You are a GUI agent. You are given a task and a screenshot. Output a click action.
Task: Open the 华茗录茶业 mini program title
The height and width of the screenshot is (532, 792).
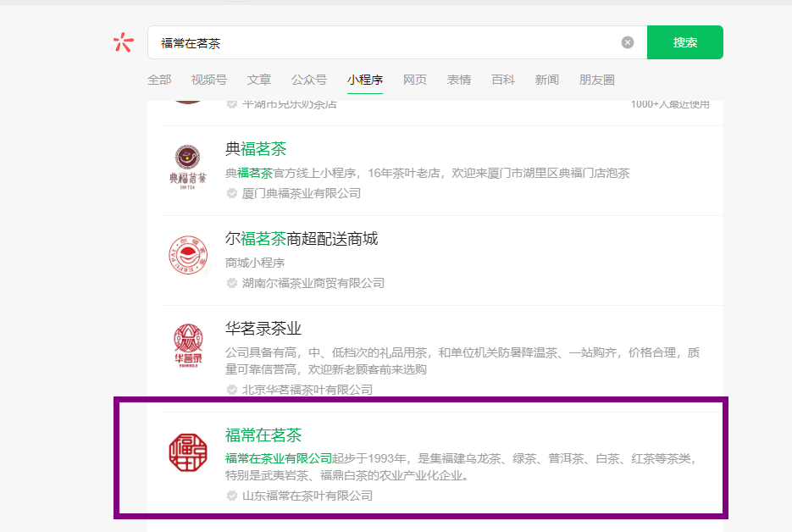(263, 329)
